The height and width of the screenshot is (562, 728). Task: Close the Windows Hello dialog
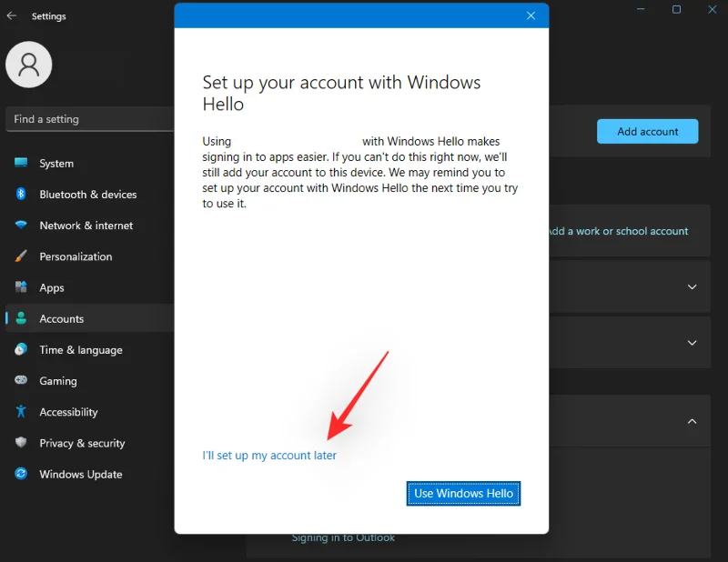(x=531, y=15)
